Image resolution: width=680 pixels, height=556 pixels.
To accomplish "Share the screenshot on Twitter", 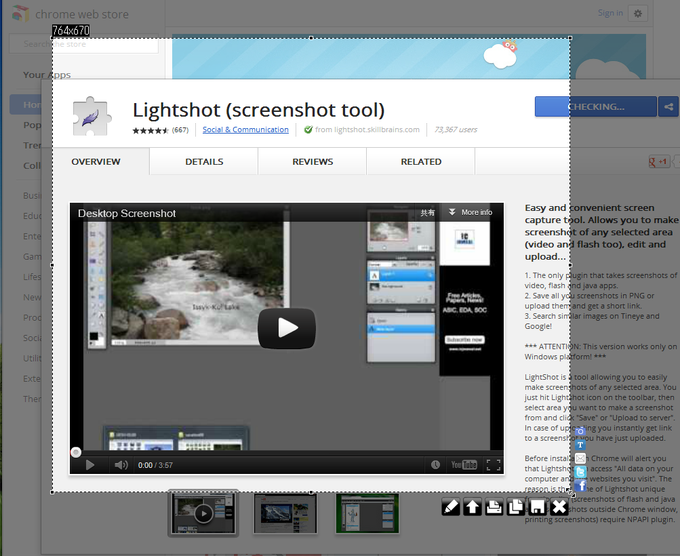I will coord(580,472).
